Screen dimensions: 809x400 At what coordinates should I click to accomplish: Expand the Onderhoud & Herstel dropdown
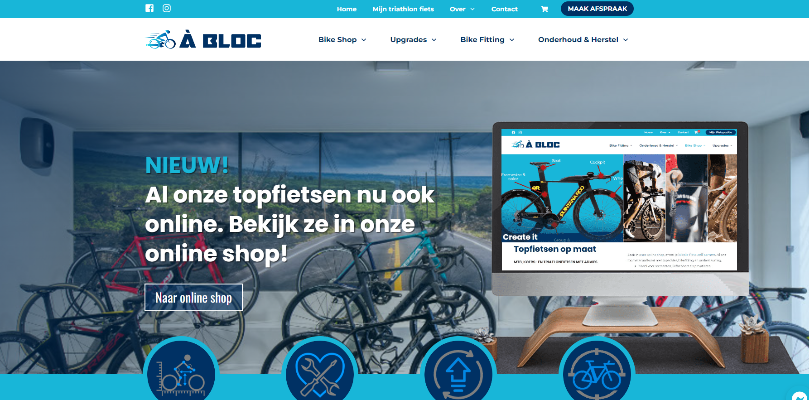pos(583,40)
